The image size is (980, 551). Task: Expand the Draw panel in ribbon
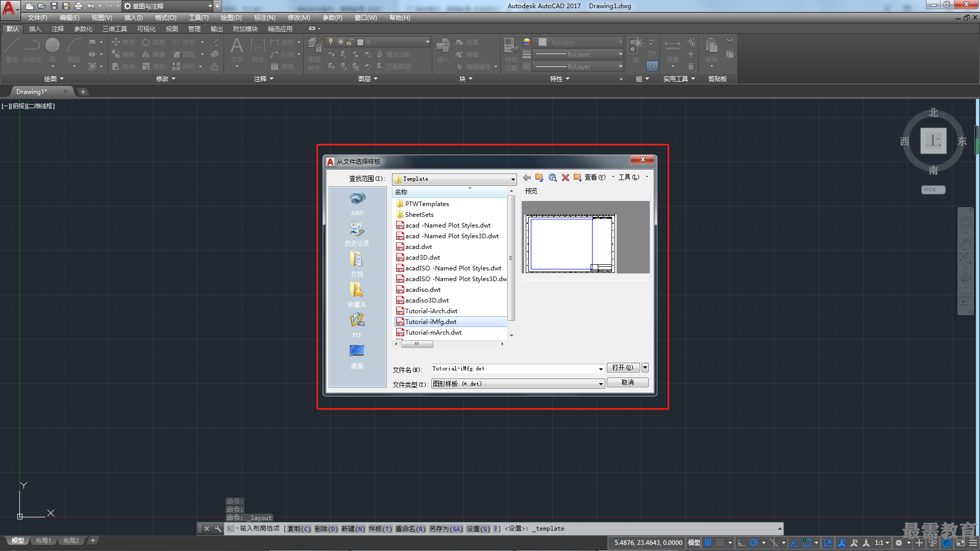54,79
